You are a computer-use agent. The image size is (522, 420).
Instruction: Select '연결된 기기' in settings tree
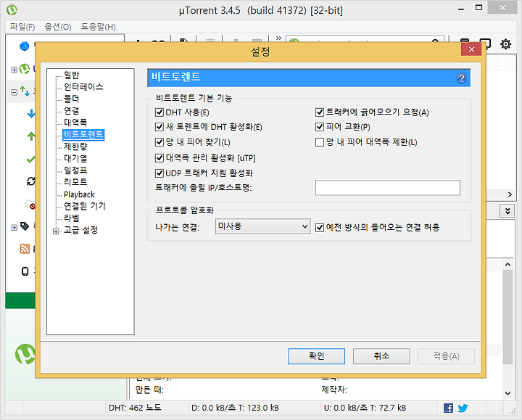pos(85,207)
